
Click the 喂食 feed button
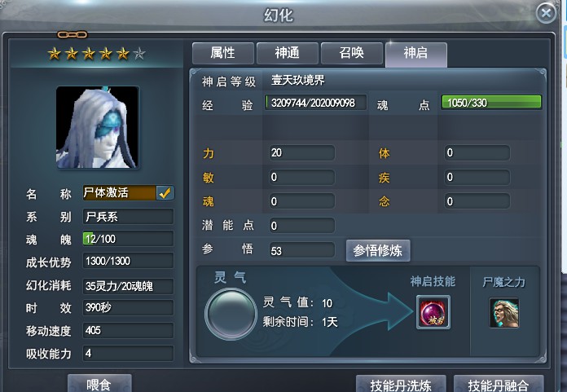99,383
